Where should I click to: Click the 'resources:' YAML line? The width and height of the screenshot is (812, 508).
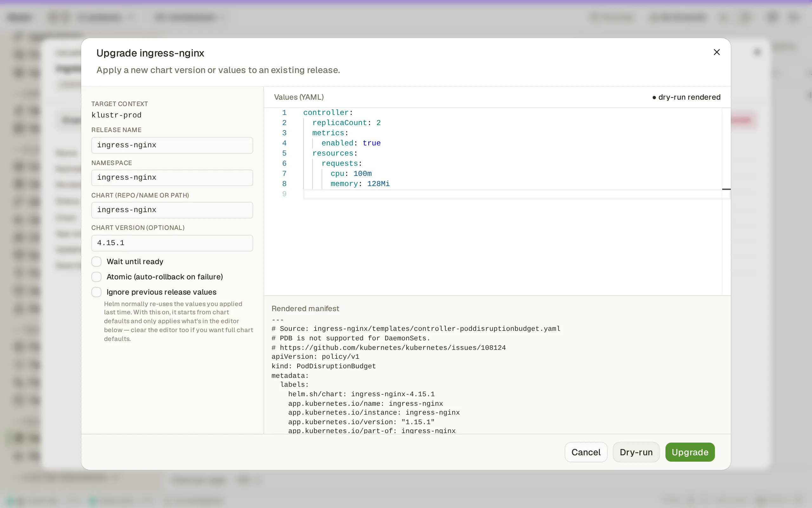click(335, 153)
